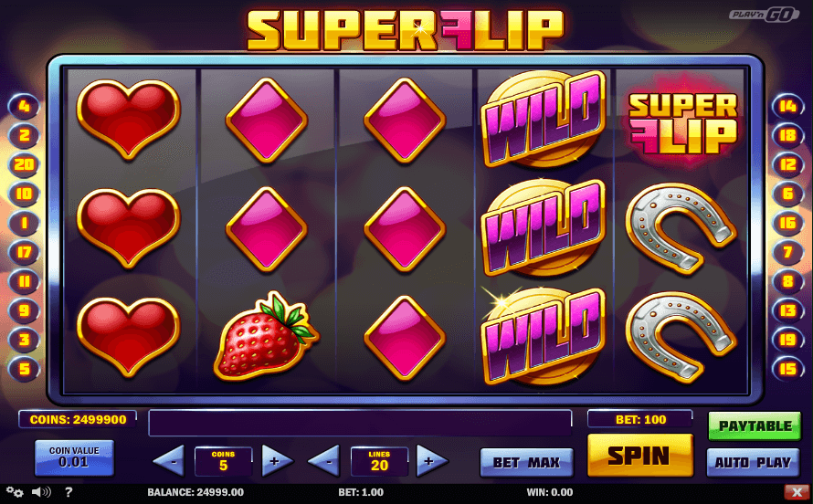
Task: Mute the game sound speaker icon
Action: point(41,492)
